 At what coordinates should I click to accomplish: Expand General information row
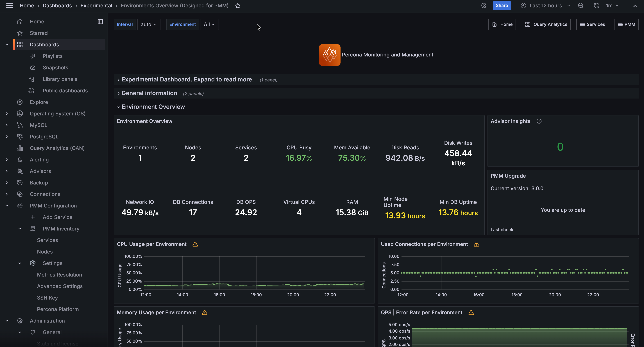coord(149,93)
